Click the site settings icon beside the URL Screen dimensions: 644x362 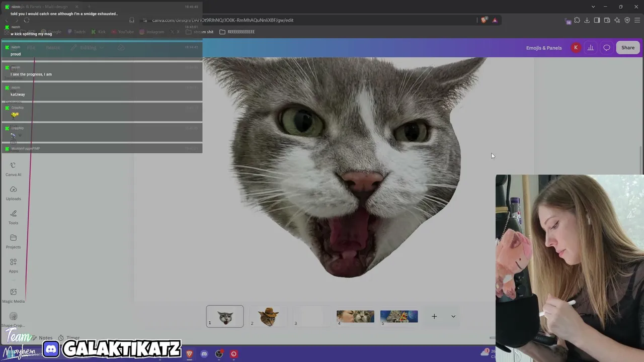tap(145, 20)
